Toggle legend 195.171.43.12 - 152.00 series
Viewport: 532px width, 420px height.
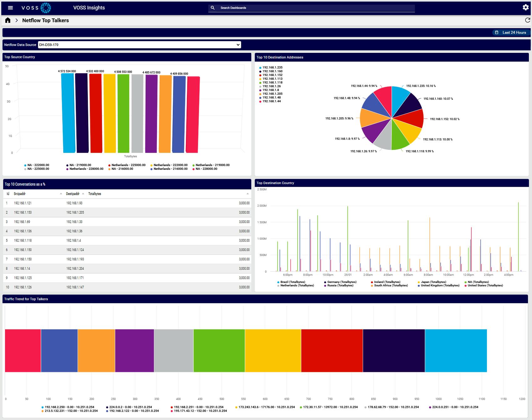point(199,411)
